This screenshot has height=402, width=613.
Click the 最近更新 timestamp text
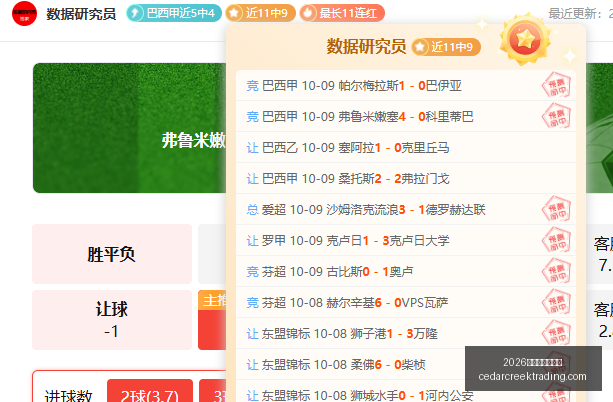[581, 14]
